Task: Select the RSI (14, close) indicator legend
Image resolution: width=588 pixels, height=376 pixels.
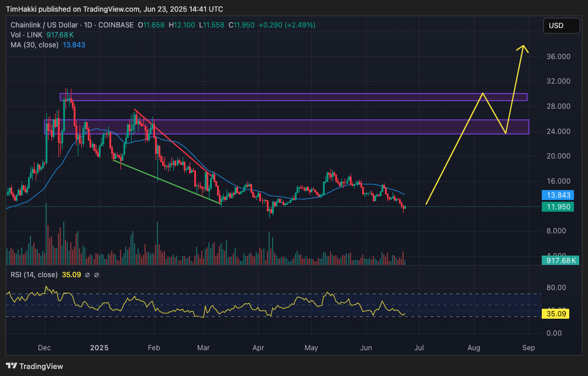Action: (x=34, y=275)
